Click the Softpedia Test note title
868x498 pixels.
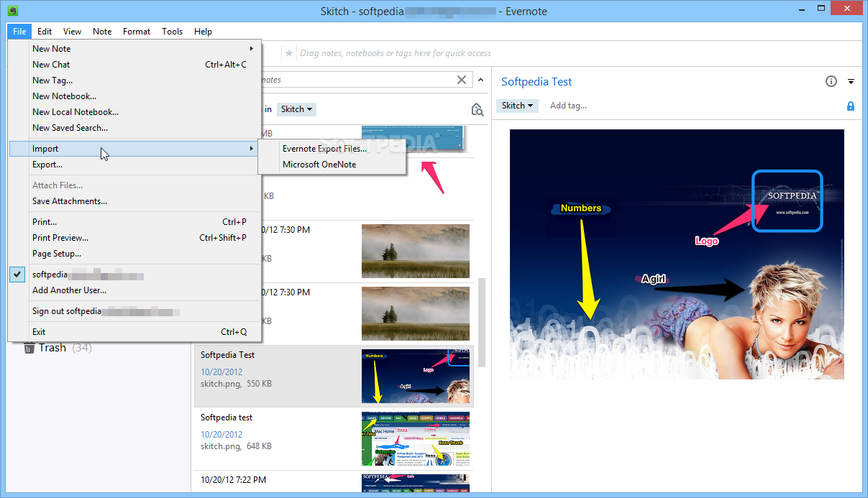[536, 82]
